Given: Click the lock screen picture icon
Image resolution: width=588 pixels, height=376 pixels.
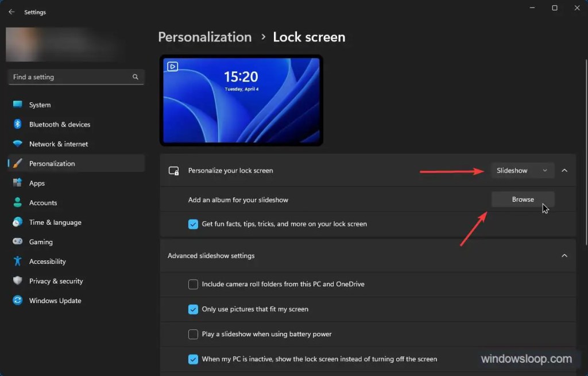Looking at the screenshot, I should (173, 171).
